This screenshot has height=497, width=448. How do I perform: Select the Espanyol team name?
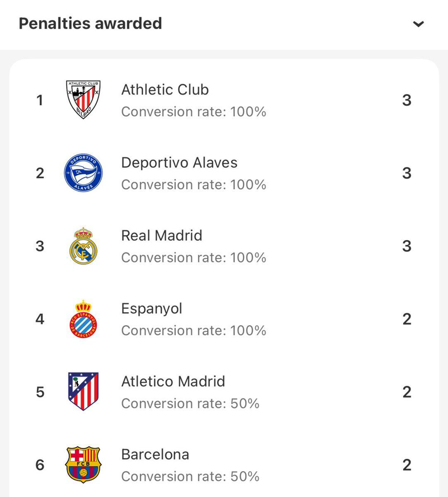click(152, 308)
